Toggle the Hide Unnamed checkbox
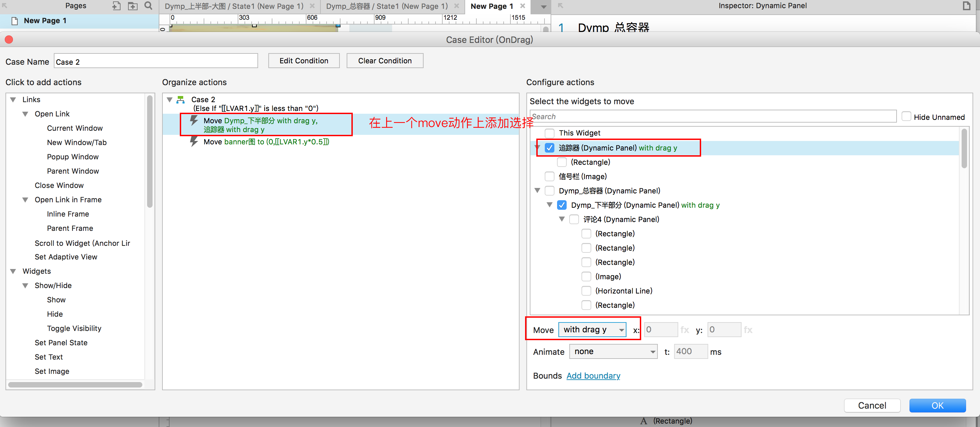This screenshot has width=980, height=427. click(906, 117)
